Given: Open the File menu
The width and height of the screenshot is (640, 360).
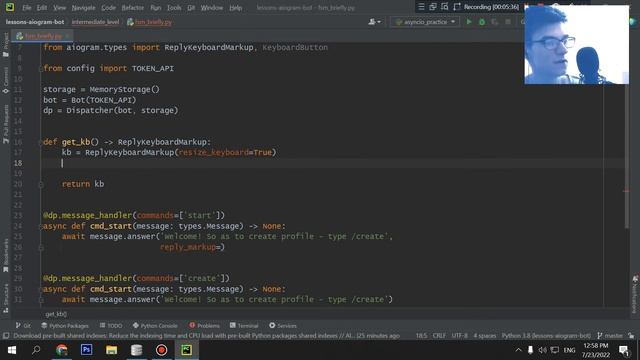Looking at the screenshot, I should (27, 8).
